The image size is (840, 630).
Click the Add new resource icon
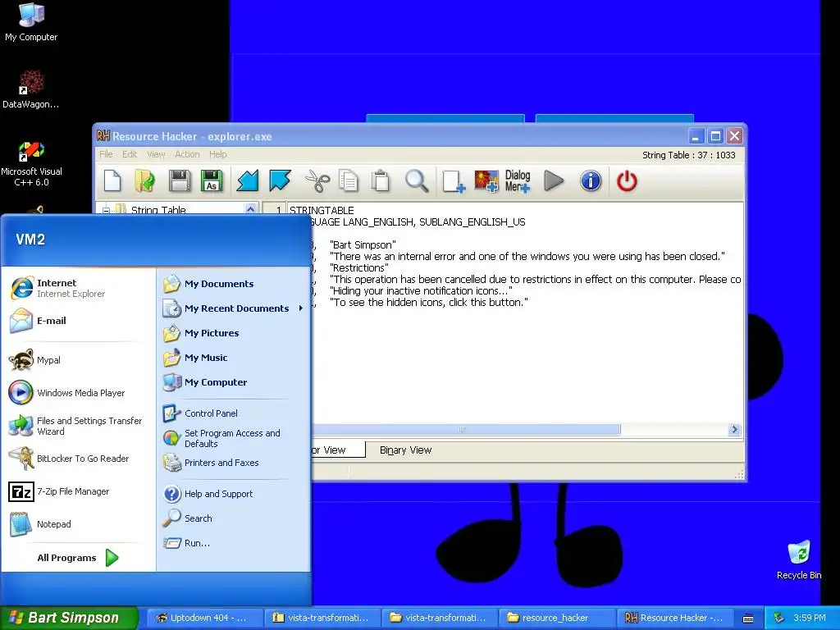pyautogui.click(x=454, y=181)
